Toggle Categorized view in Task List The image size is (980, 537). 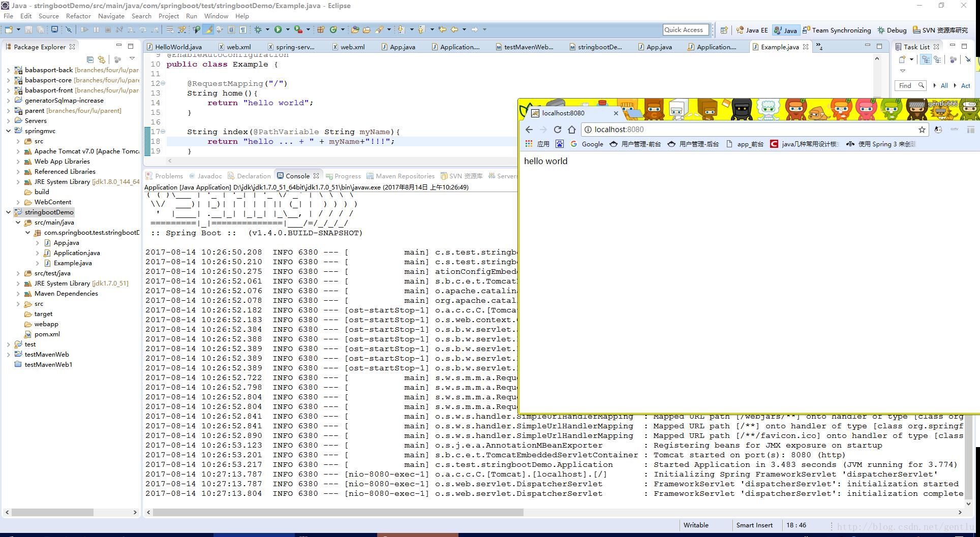click(926, 59)
